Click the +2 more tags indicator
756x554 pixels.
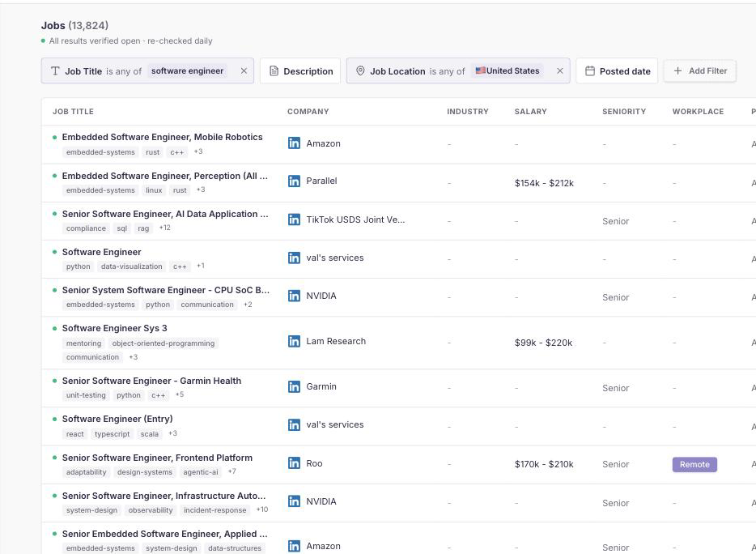[248, 304]
